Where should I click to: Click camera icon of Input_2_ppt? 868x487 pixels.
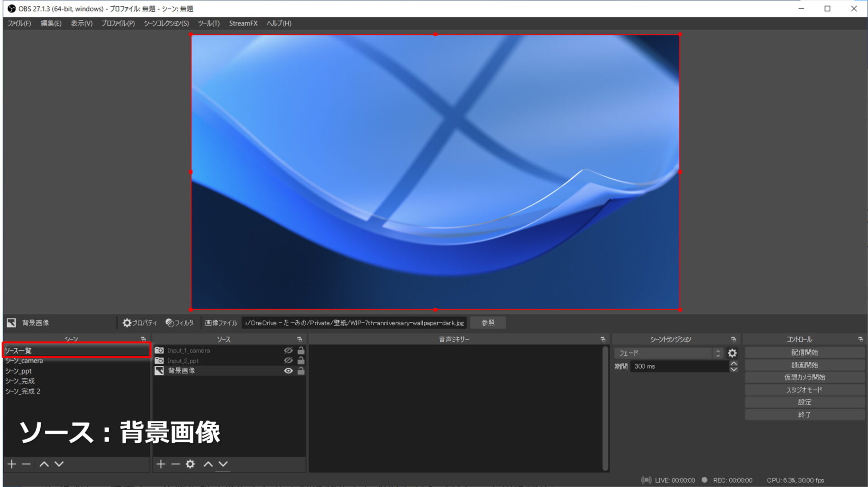pos(159,361)
